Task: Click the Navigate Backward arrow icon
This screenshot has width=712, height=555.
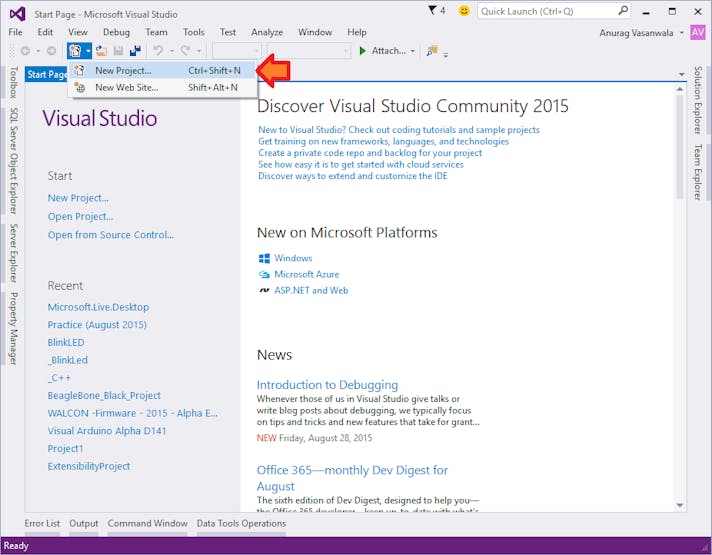Action: [25, 51]
